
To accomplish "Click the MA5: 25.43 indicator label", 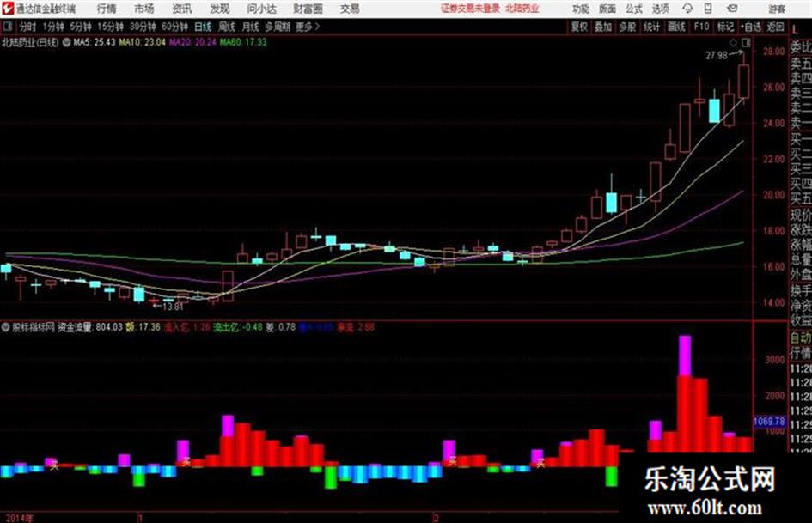I will pos(95,42).
